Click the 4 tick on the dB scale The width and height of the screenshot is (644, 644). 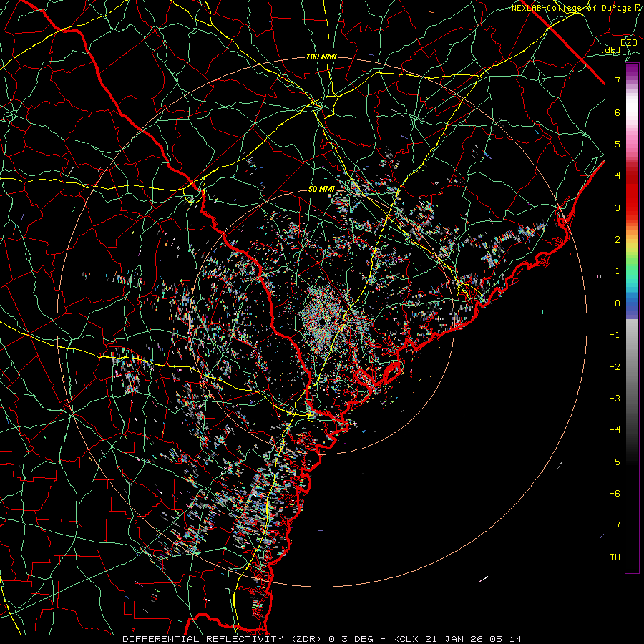(618, 176)
